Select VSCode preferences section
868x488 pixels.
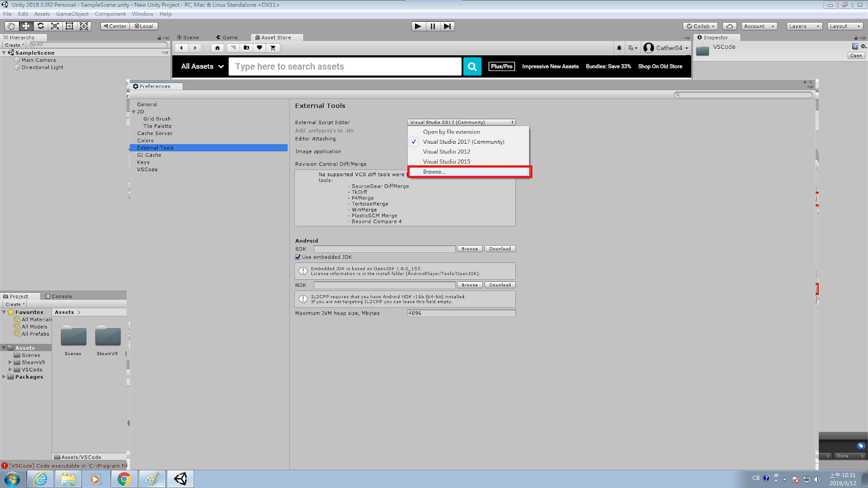(x=147, y=169)
